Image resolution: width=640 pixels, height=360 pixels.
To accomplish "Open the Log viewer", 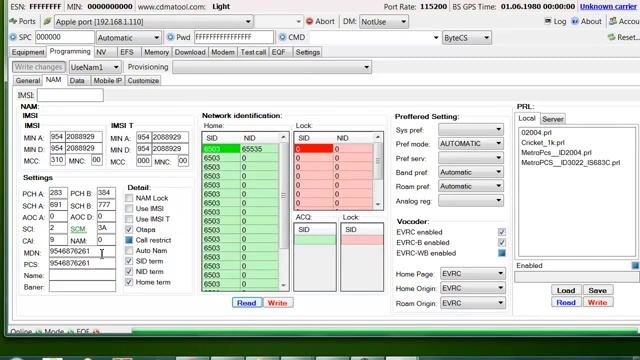I will click(x=556, y=22).
